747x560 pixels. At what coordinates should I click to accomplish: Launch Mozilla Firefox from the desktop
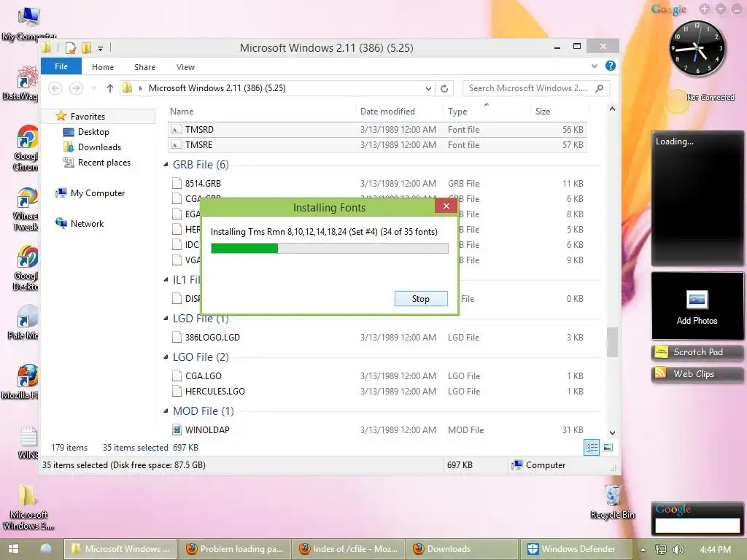[x=28, y=382]
